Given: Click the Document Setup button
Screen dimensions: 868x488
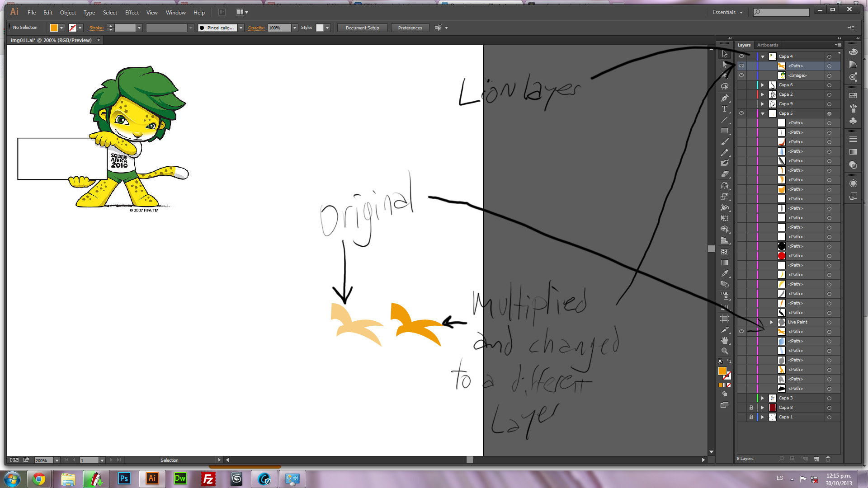Looking at the screenshot, I should coord(362,28).
